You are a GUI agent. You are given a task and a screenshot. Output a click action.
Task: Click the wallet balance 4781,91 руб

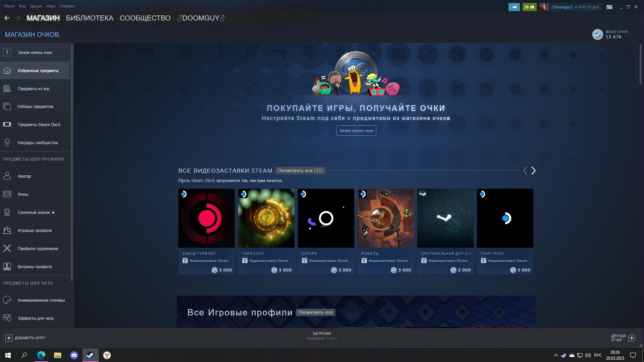[x=588, y=7]
